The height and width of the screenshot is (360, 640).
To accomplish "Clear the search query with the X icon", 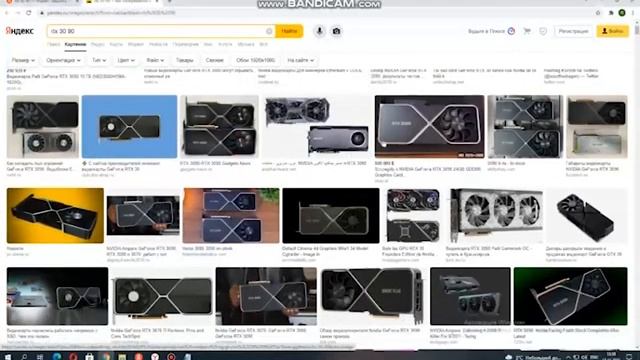I will coord(269,31).
